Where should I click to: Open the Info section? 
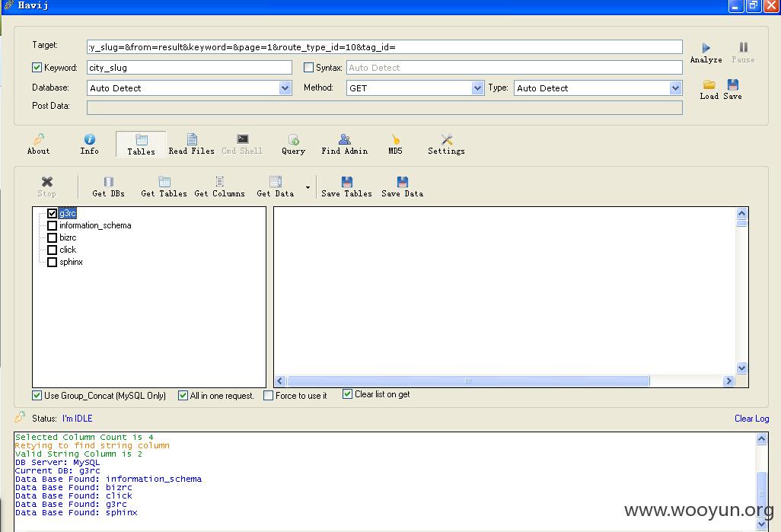point(90,145)
